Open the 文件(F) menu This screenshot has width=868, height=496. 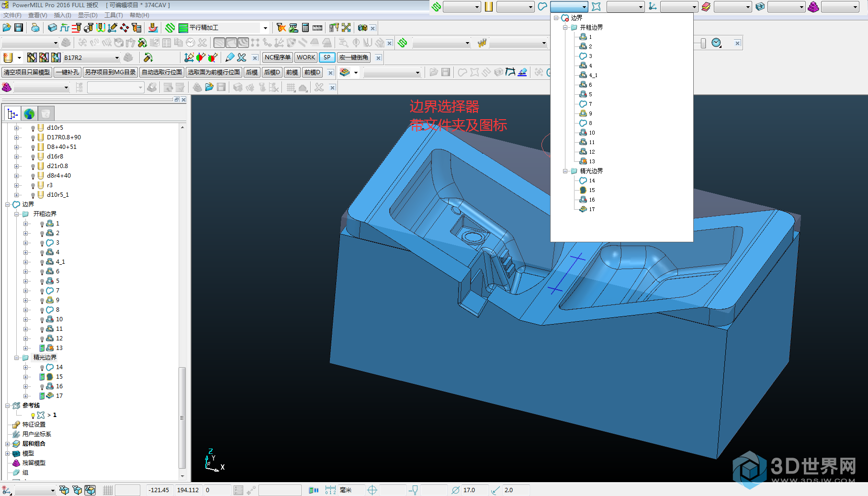coord(12,15)
